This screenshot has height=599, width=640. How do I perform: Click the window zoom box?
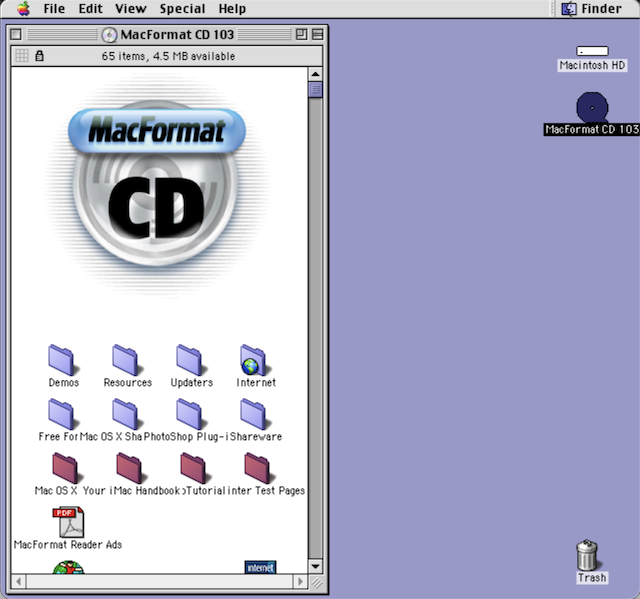point(301,34)
